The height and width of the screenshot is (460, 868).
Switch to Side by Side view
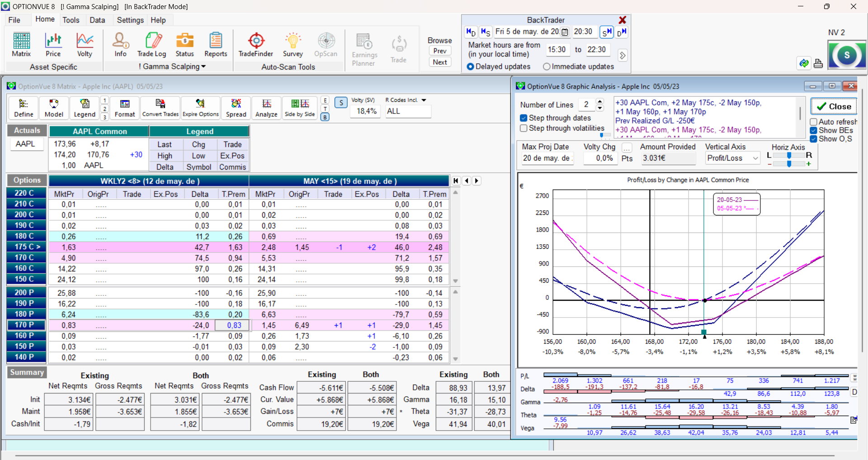pos(300,109)
